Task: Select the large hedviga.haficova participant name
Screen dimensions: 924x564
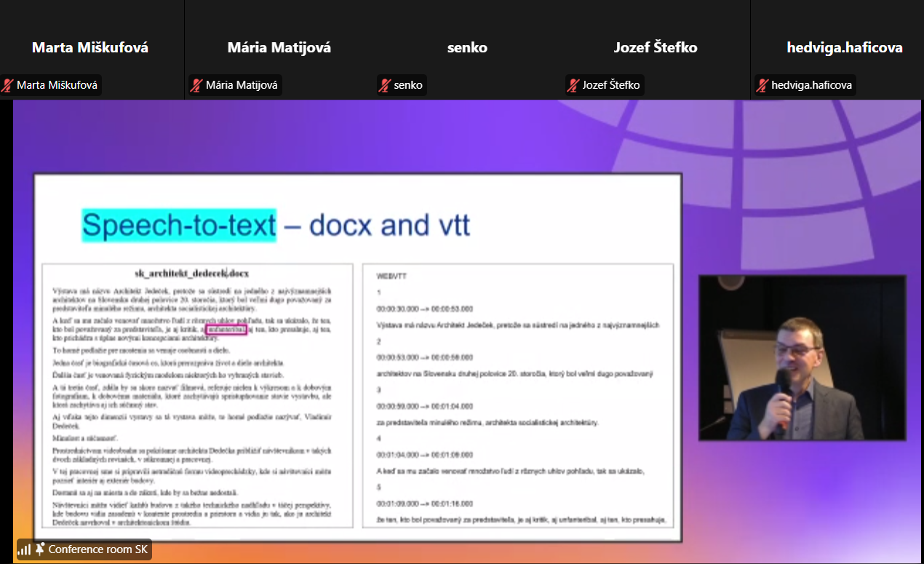Action: pyautogui.click(x=845, y=48)
